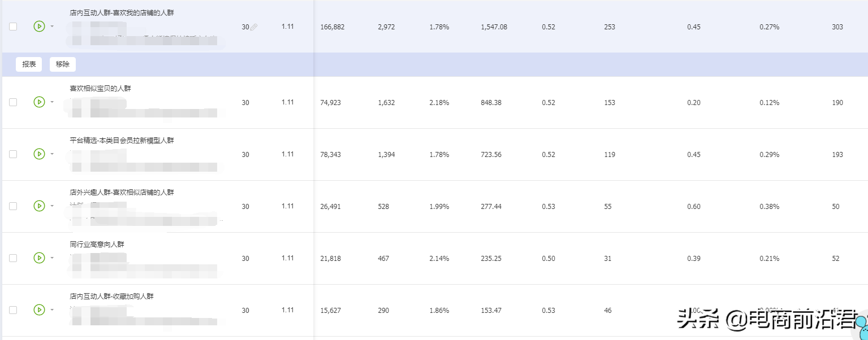
Task: Expand status dropdown for 同行业高意向人群
Action: [52, 258]
